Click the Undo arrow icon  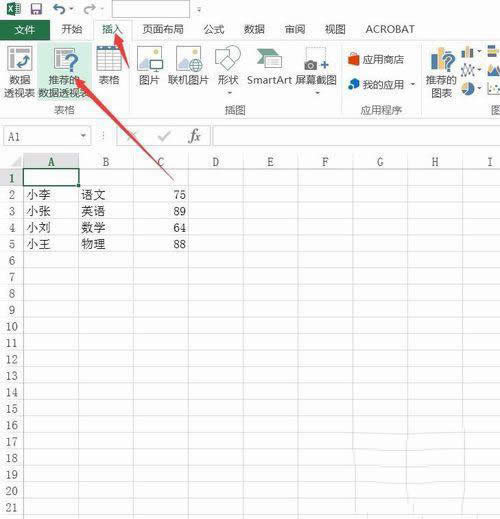point(59,9)
